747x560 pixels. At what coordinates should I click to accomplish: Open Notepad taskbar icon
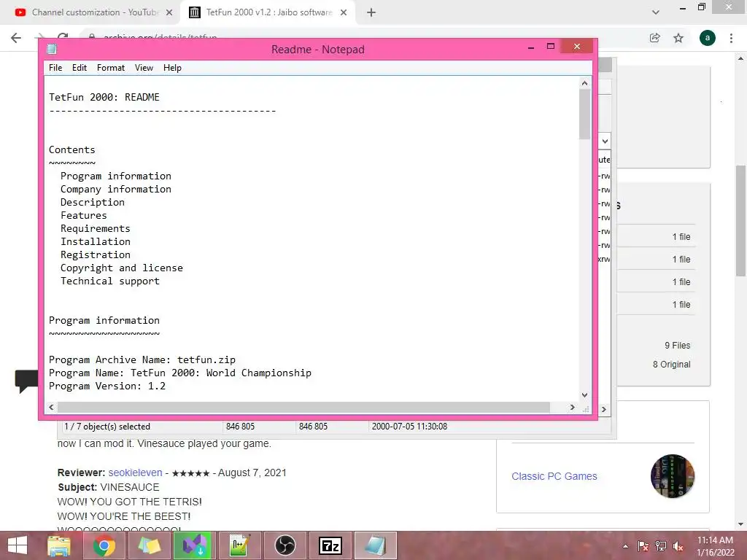(x=374, y=545)
